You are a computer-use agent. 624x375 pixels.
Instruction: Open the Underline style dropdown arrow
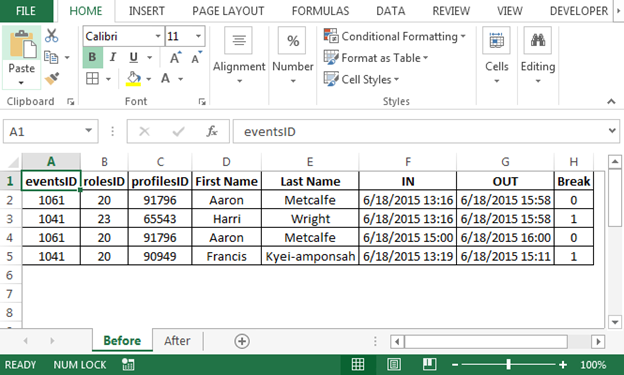tap(150, 58)
